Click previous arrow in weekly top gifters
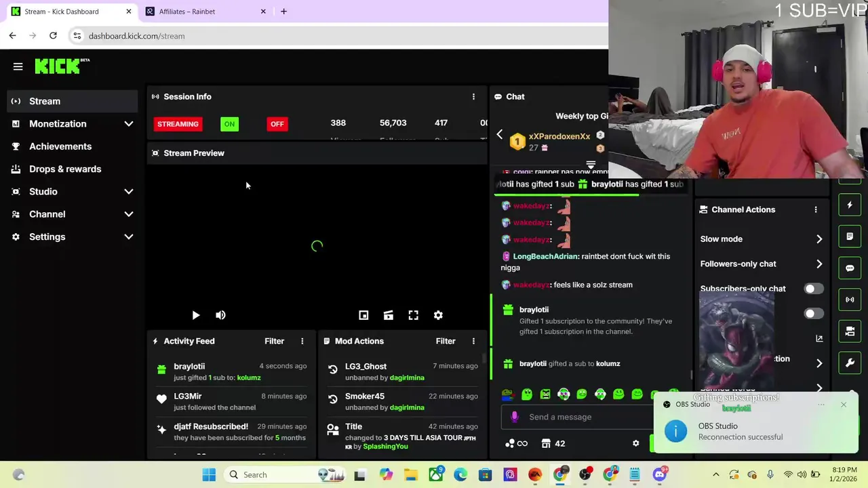The height and width of the screenshot is (488, 868). pyautogui.click(x=500, y=135)
